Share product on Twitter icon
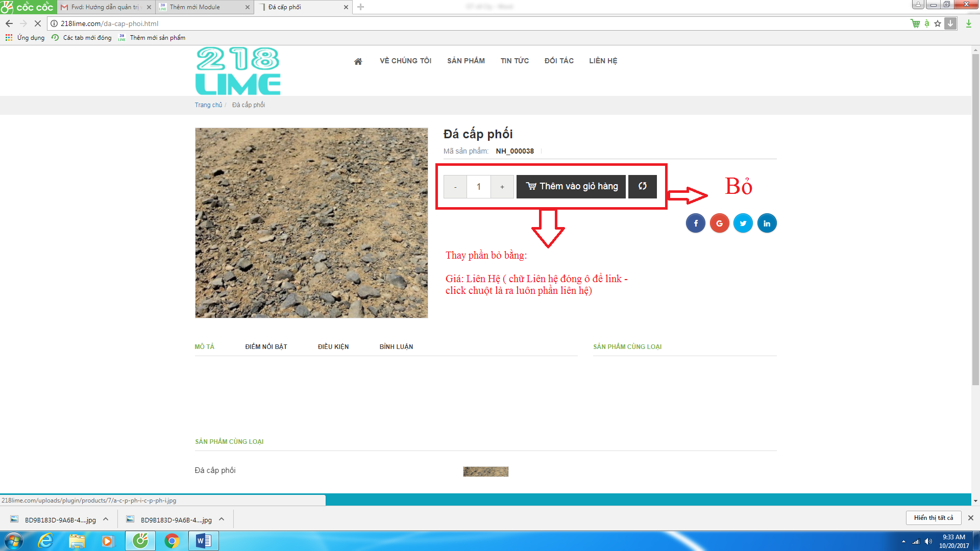 coord(743,223)
